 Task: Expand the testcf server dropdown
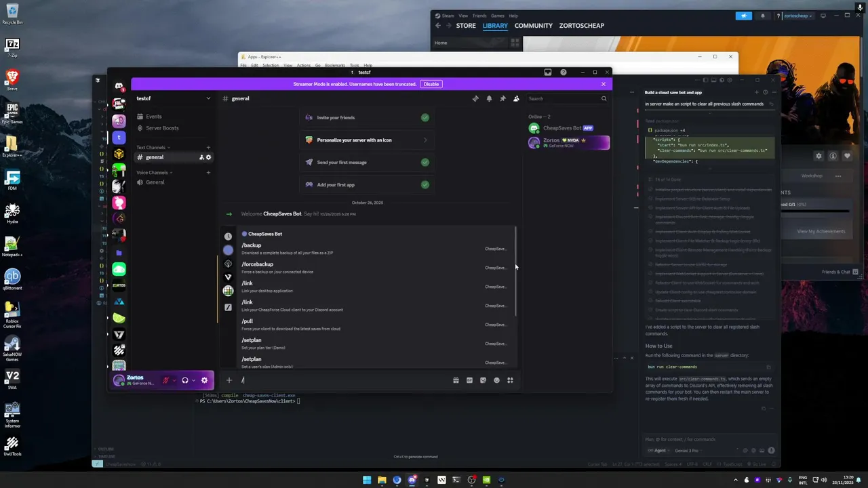pyautogui.click(x=208, y=98)
